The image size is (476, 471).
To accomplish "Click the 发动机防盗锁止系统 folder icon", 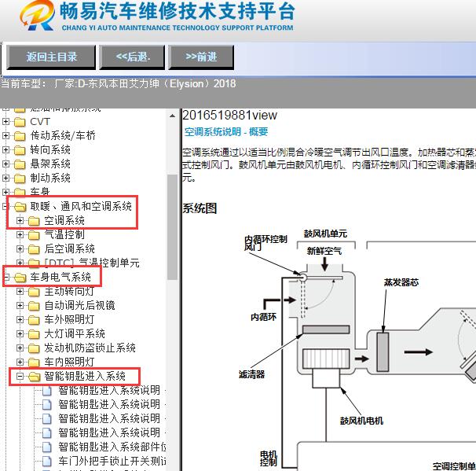I will click(x=34, y=348).
